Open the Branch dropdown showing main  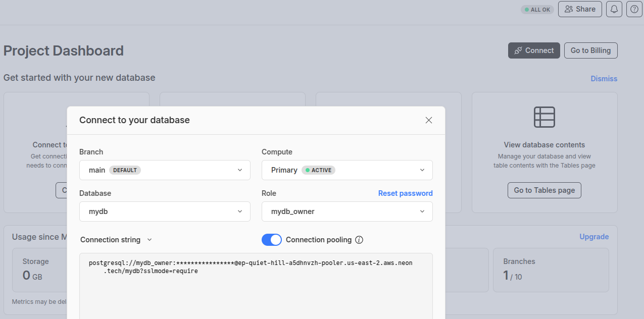[x=165, y=170]
